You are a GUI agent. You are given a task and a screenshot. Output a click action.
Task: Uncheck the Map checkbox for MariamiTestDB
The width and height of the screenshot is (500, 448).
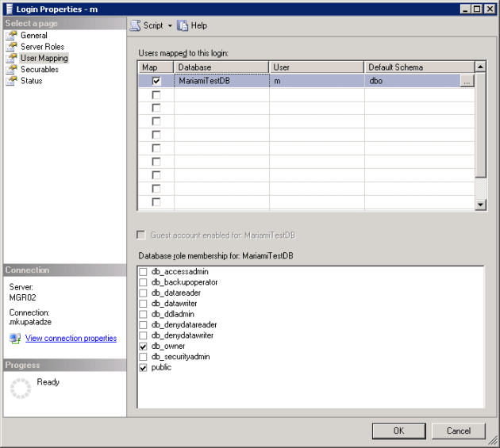156,81
